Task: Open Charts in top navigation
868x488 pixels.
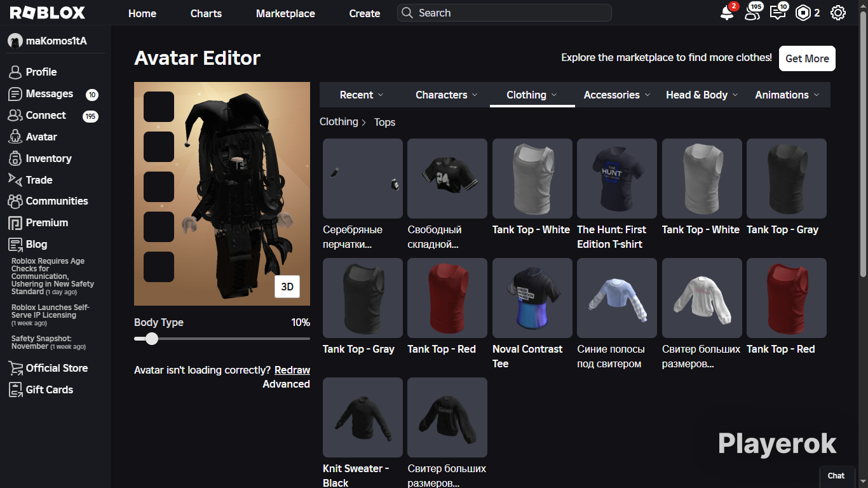Action: [206, 13]
